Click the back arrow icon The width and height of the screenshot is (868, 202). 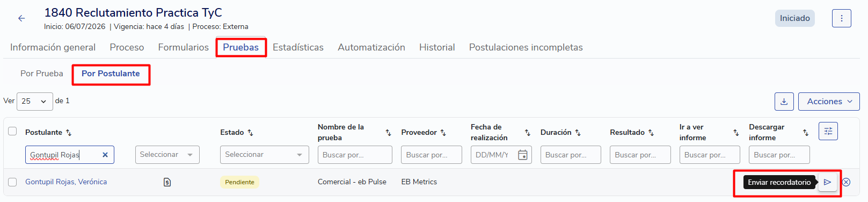[21, 18]
